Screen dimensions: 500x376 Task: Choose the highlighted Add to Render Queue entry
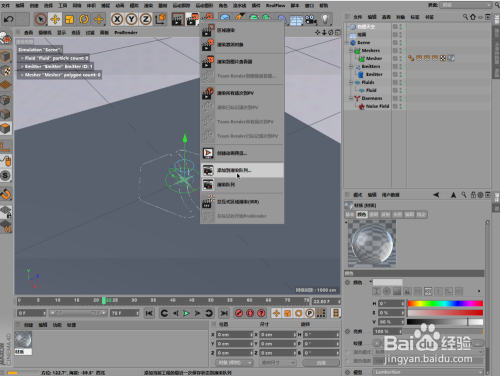(x=242, y=170)
